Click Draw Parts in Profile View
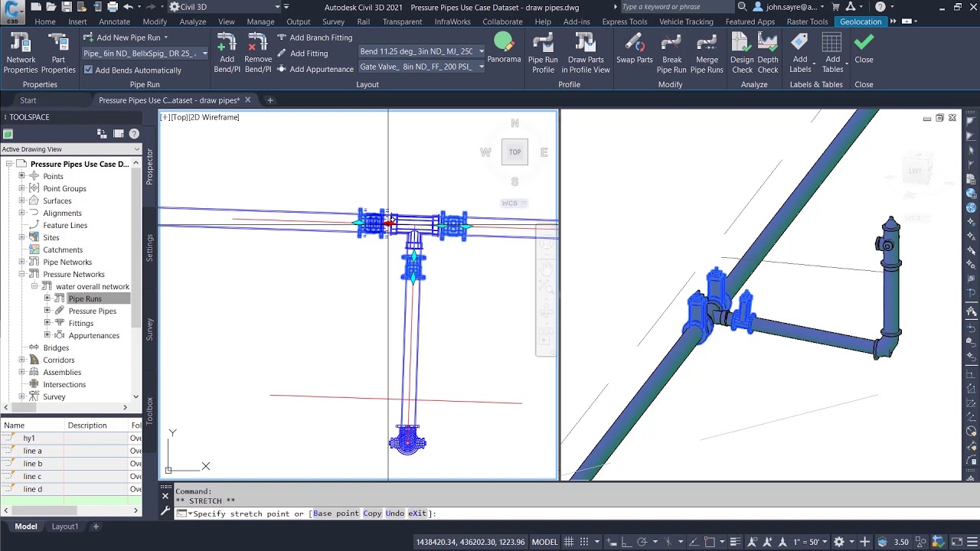 pos(586,53)
